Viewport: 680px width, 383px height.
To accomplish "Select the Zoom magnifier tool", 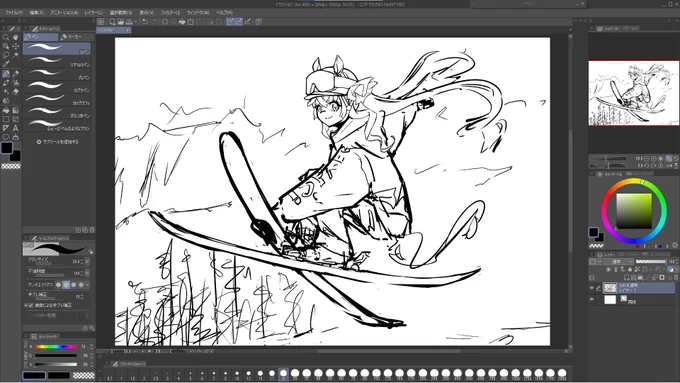I will [6, 37].
